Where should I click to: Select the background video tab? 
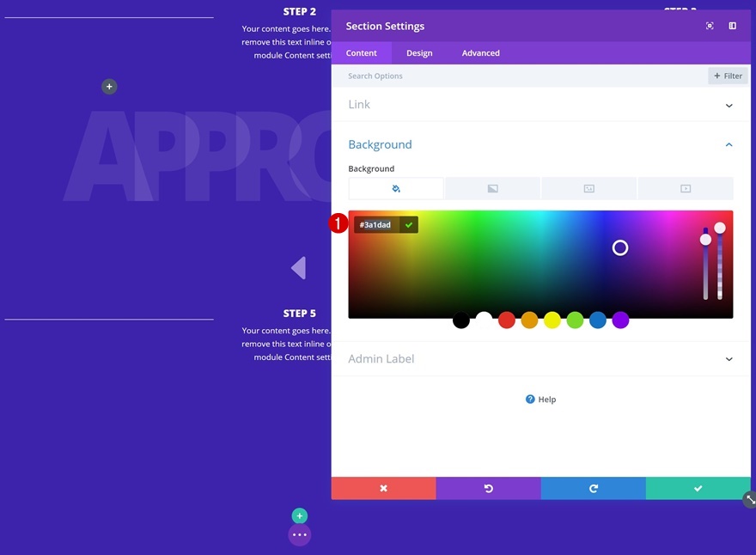pos(686,188)
